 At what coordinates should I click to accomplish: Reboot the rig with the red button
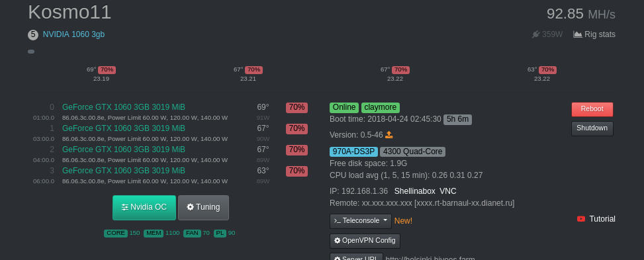592,109
